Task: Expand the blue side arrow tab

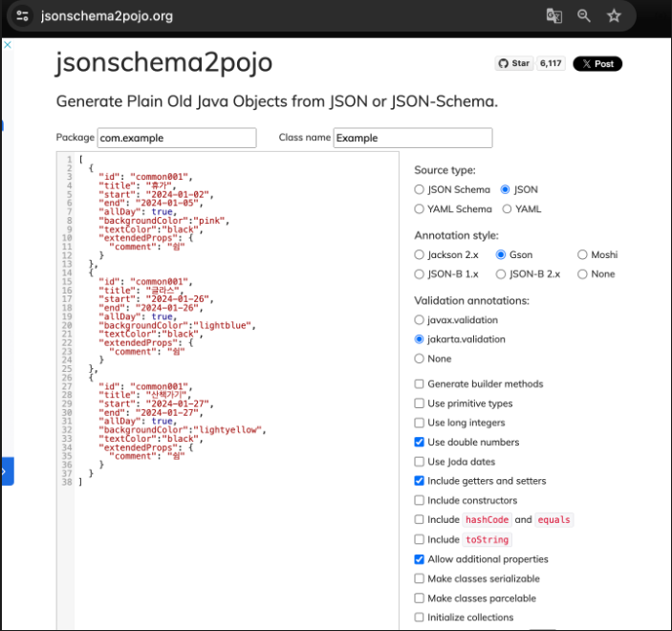Action: tap(7, 471)
